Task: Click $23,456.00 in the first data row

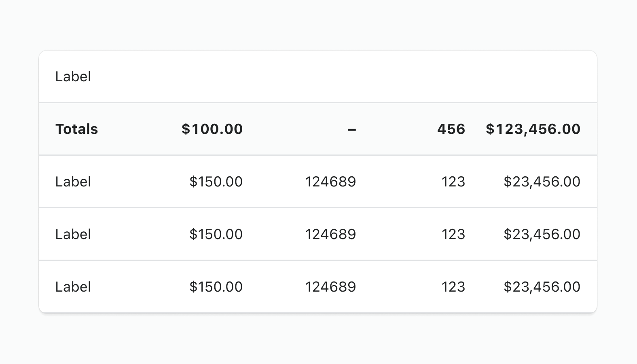Action: [542, 182]
